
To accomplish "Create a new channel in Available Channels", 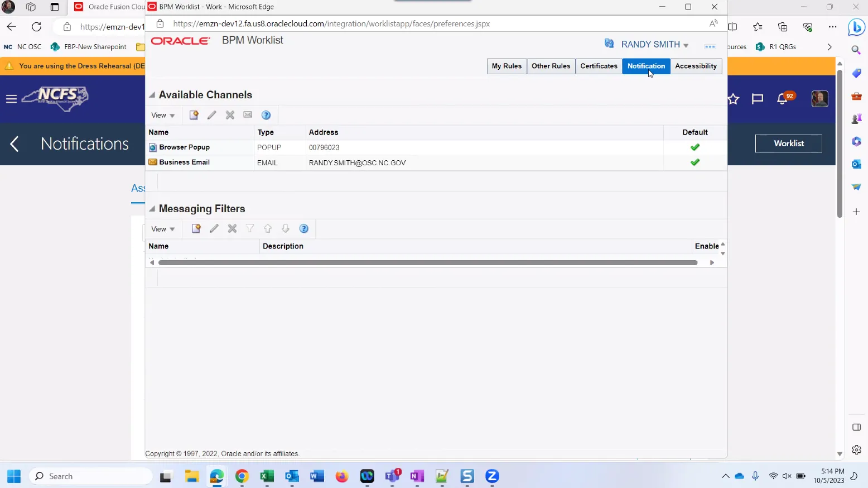I will point(194,115).
